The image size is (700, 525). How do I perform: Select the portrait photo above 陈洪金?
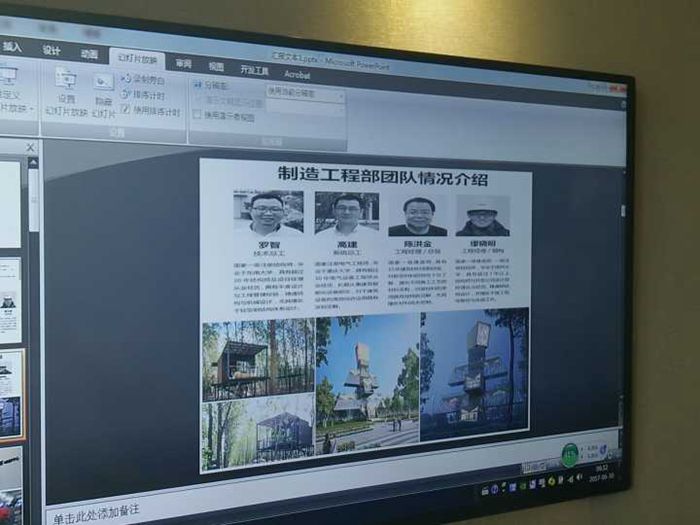click(x=418, y=216)
